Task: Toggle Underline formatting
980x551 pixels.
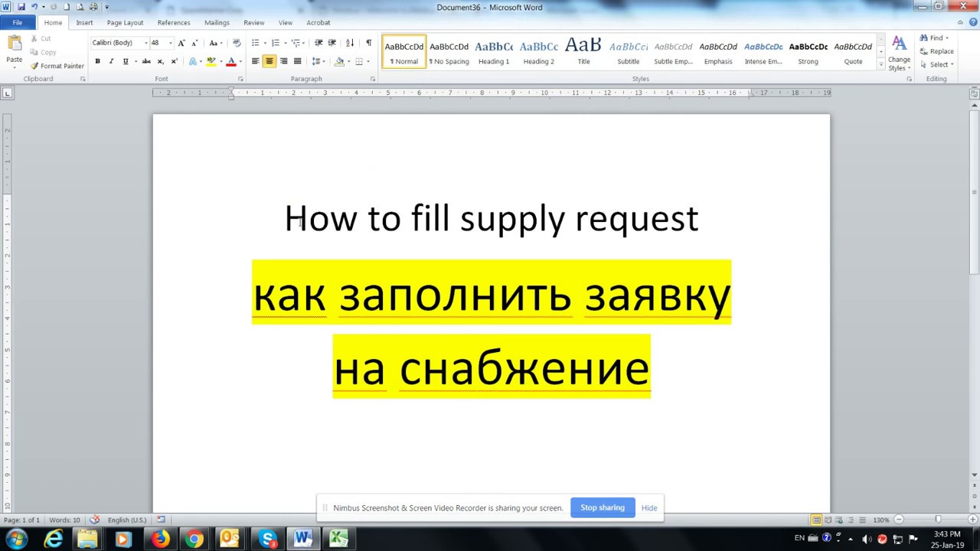Action: coord(126,61)
